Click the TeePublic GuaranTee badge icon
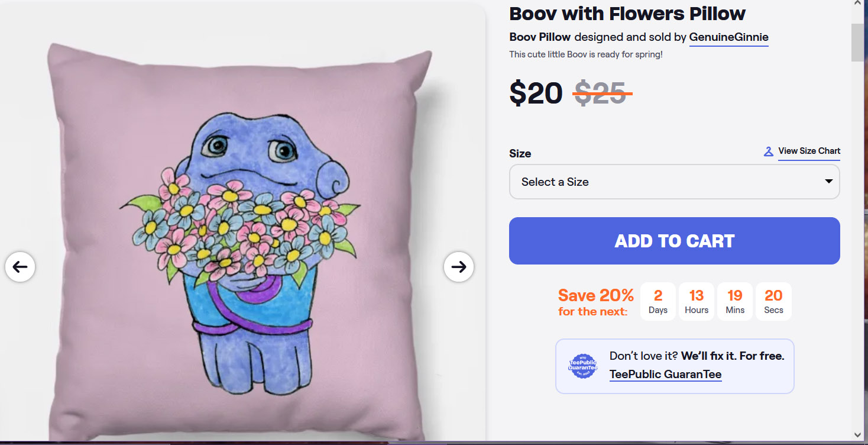 (x=582, y=366)
